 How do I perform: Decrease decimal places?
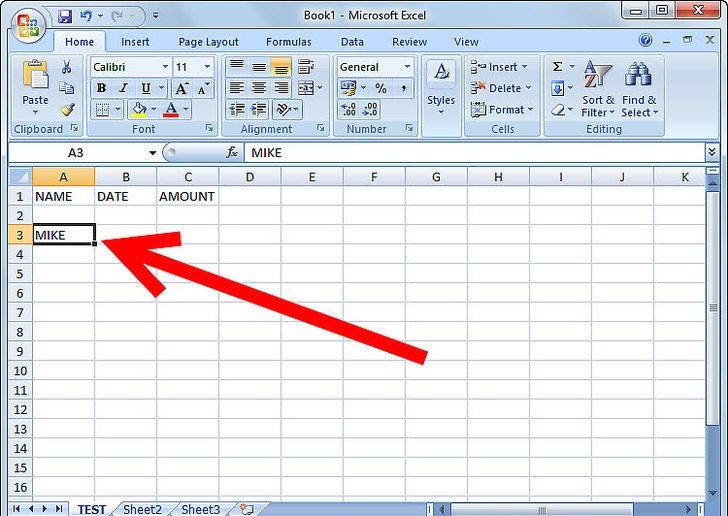(370, 110)
